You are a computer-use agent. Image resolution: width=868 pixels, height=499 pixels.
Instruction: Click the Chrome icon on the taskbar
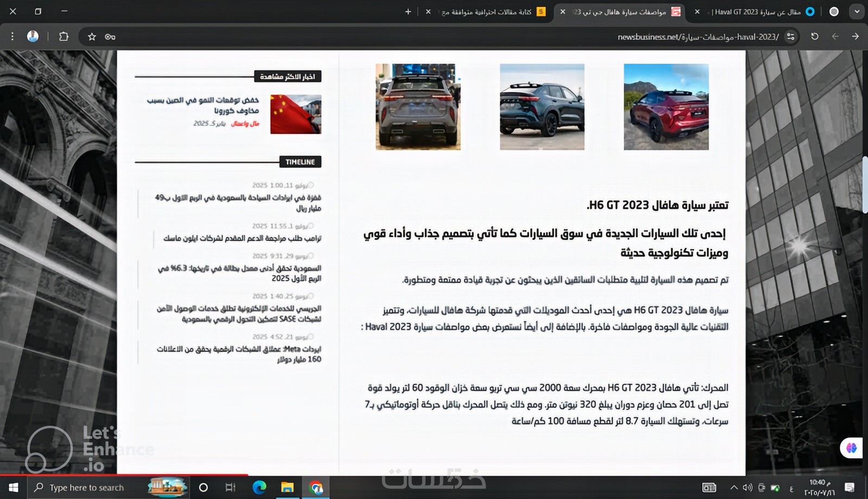[x=316, y=488]
